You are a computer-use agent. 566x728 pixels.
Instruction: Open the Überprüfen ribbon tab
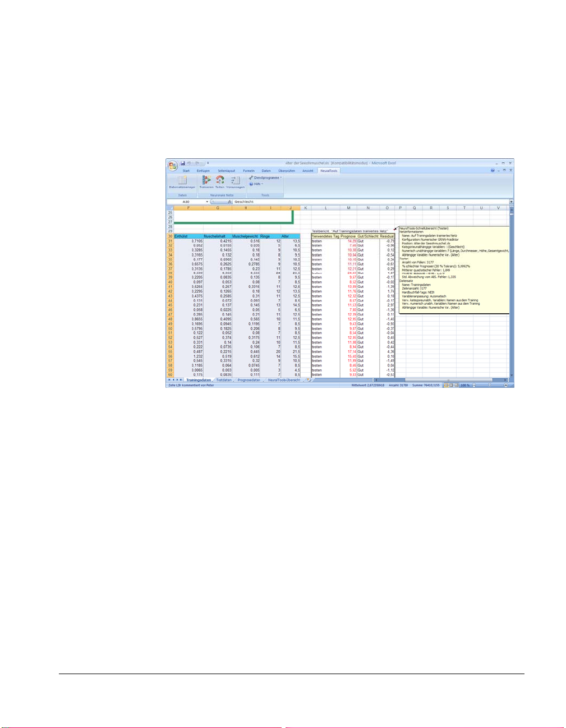(287, 171)
